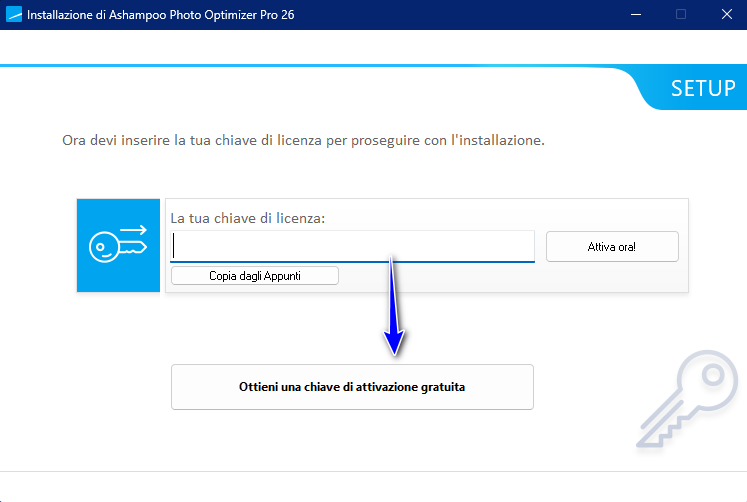
Task: Click the license key input field
Action: [x=352, y=246]
